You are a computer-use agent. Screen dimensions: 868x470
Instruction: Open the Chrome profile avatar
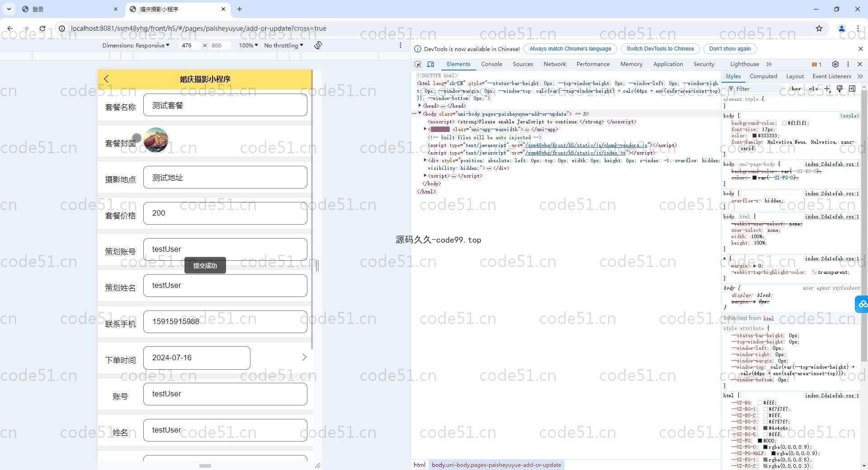tap(842, 28)
